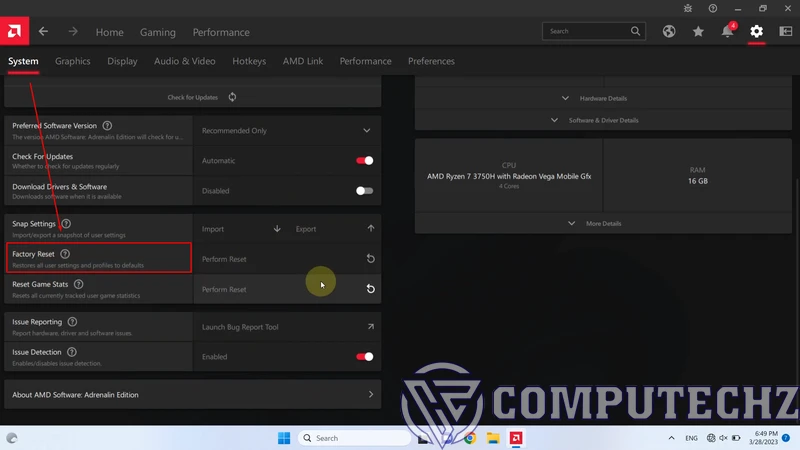The width and height of the screenshot is (800, 450).
Task: Show hidden system tray icons
Action: click(671, 438)
